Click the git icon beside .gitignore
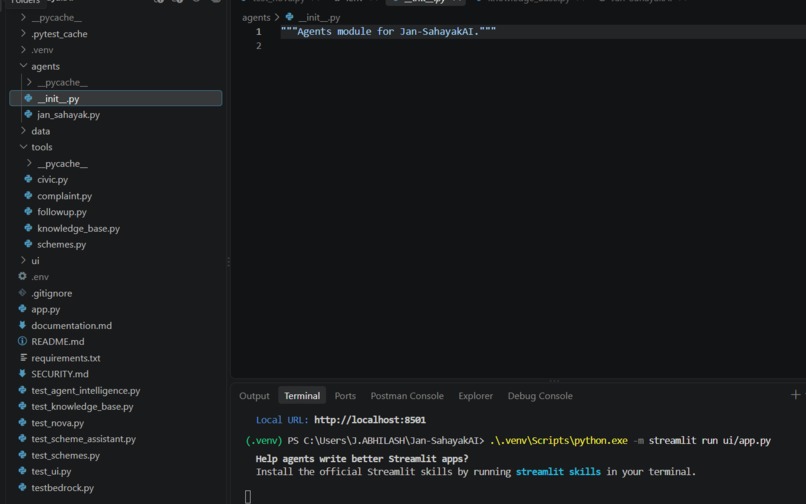The image size is (806, 504). [22, 293]
